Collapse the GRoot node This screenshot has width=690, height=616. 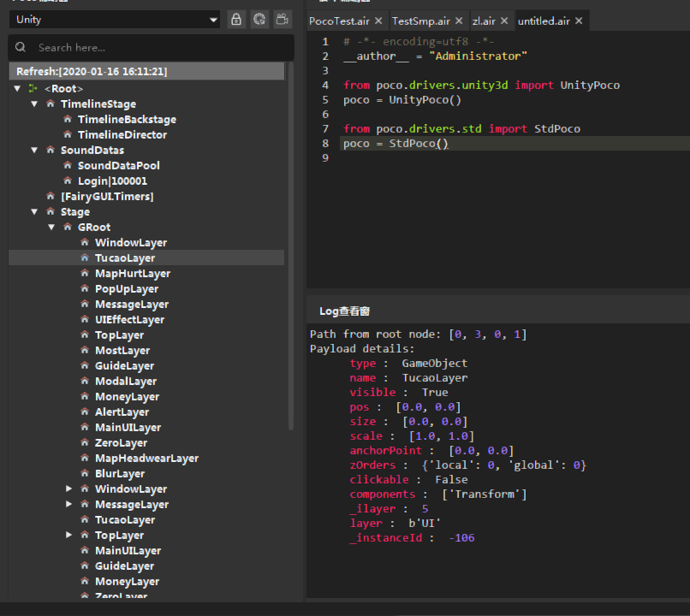[x=51, y=227]
